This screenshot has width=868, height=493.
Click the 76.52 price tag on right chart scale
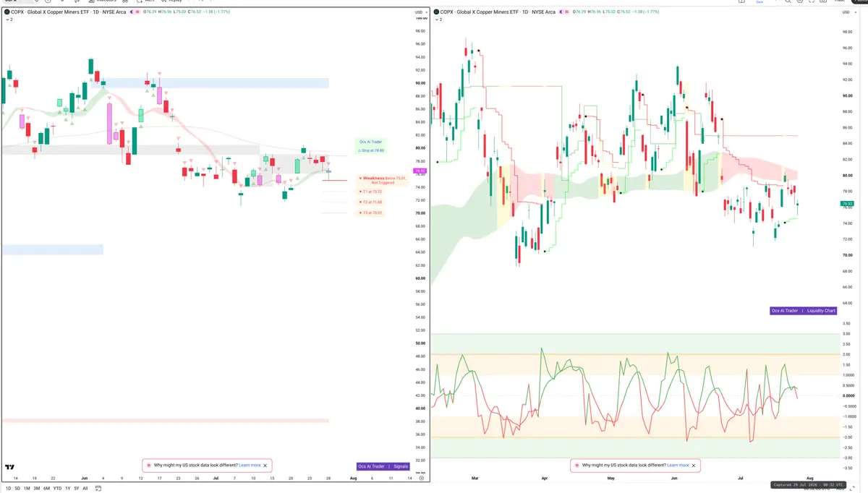pyautogui.click(x=847, y=204)
